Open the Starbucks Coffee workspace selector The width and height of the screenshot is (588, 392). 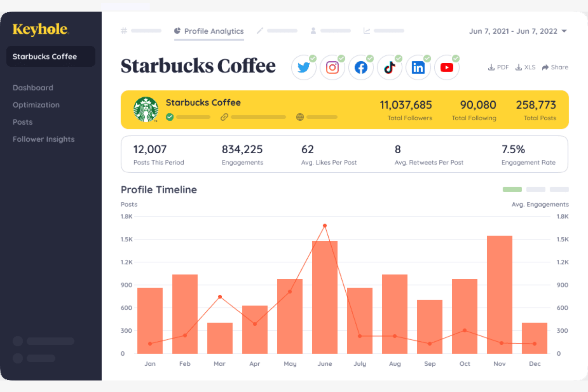tap(50, 56)
